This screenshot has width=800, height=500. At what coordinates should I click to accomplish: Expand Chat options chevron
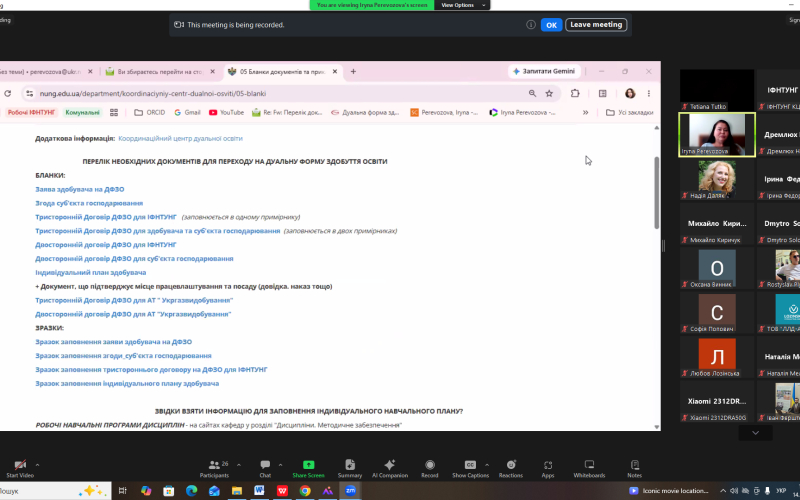(x=280, y=465)
